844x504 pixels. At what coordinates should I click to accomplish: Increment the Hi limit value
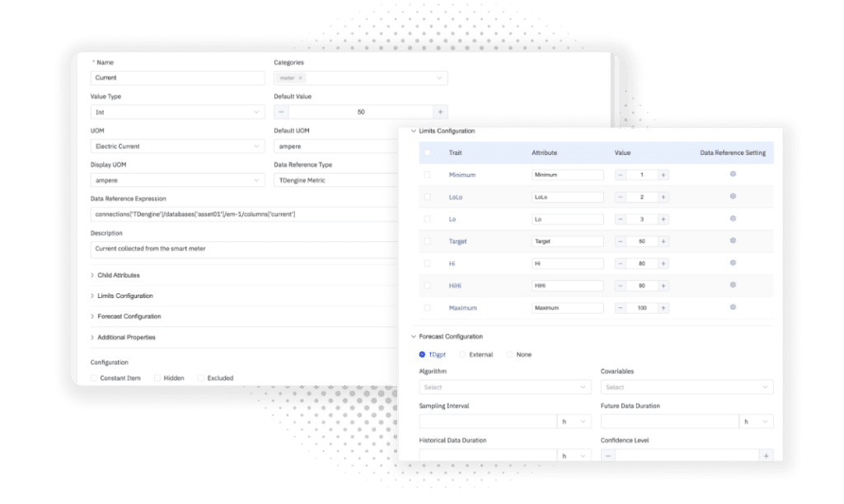663,264
